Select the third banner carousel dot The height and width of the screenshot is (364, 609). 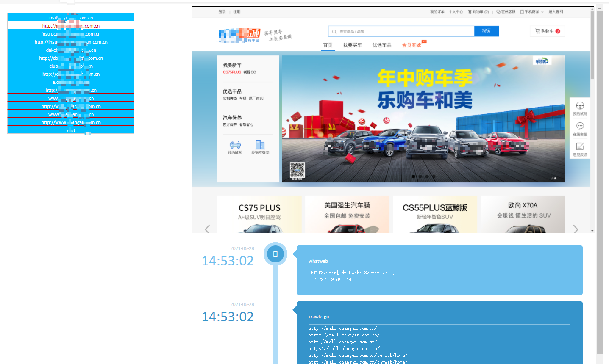pos(427,176)
